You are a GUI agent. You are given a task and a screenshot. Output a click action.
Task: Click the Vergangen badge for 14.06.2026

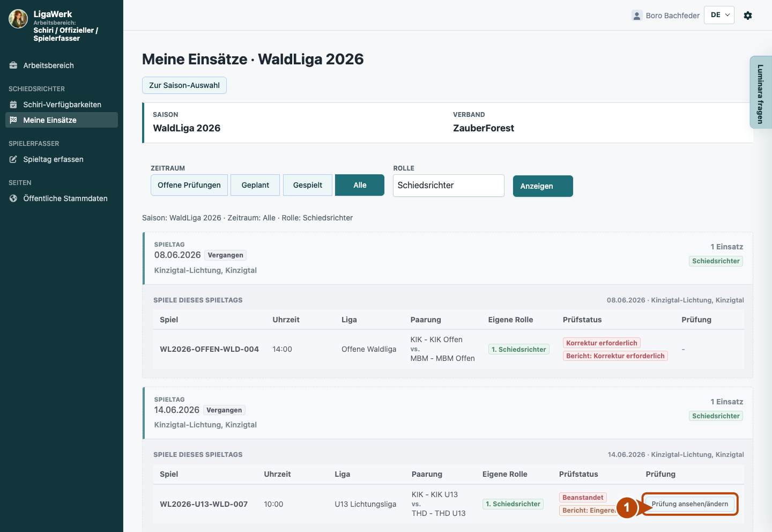coord(224,410)
